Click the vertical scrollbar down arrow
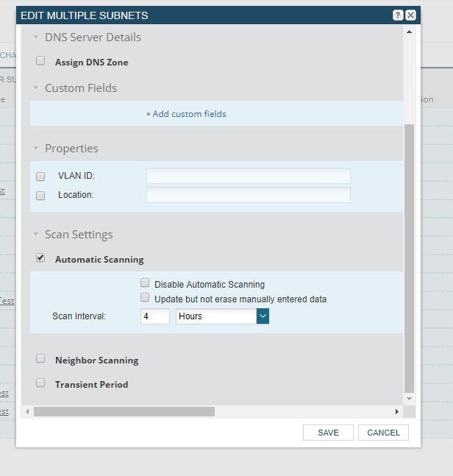The image size is (453, 476). (x=410, y=399)
